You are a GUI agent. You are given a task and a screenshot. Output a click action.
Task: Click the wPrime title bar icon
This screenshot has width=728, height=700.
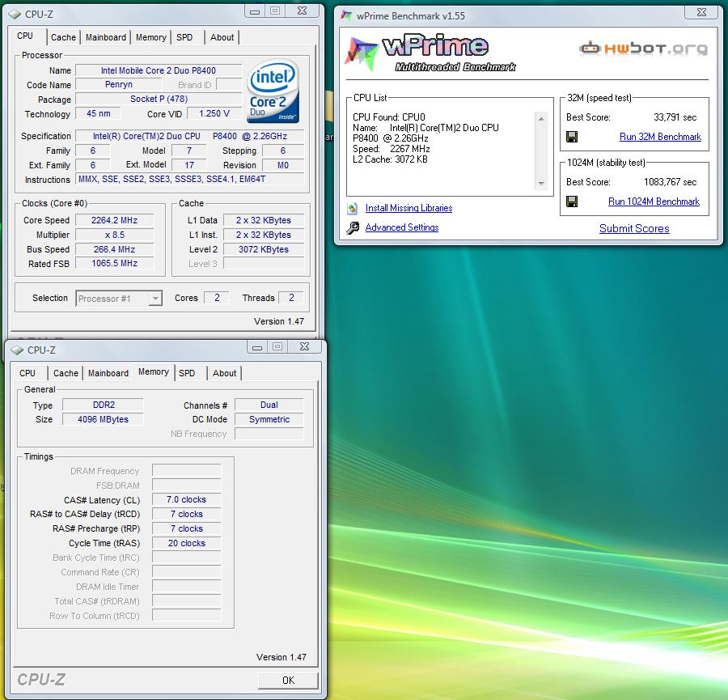point(346,15)
